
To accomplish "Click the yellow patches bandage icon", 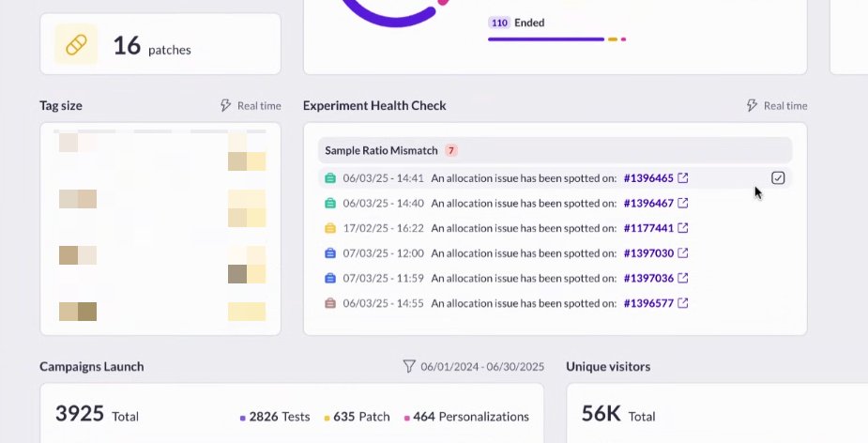I will coord(76,45).
